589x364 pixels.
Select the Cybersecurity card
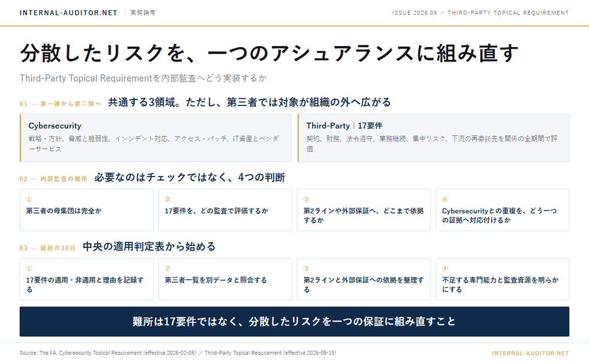(155, 138)
